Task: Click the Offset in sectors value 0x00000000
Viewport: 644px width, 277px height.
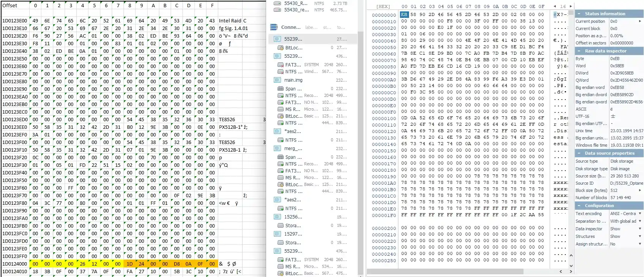Action: pyautogui.click(x=622, y=43)
